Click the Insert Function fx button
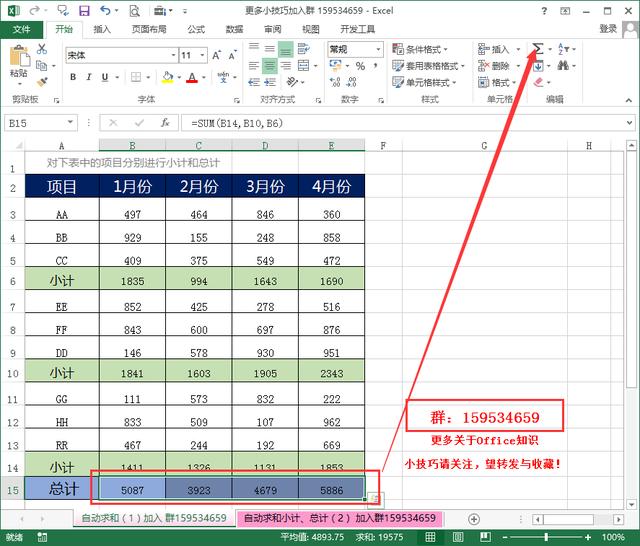Screen dimensions: 640x546 coord(165,123)
